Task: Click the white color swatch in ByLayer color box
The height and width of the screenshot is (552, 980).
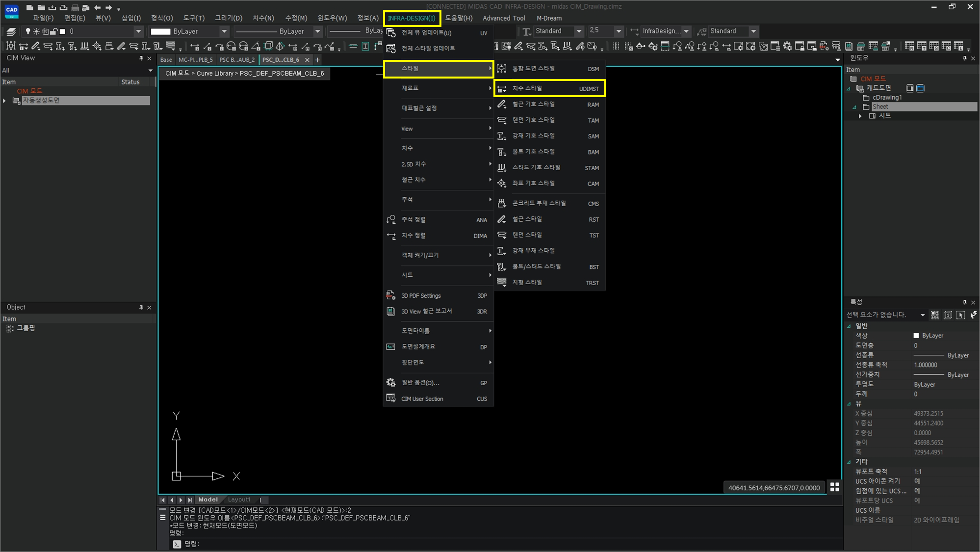Action: 160,31
